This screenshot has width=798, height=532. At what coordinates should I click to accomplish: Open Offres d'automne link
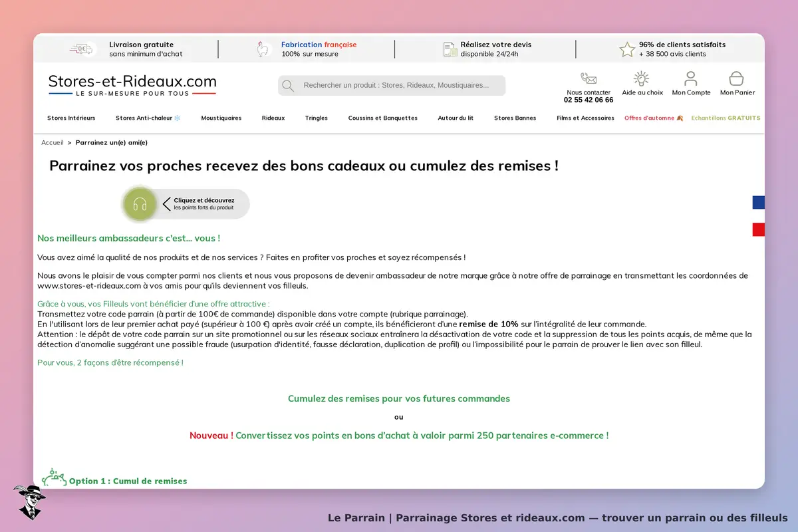coord(654,118)
